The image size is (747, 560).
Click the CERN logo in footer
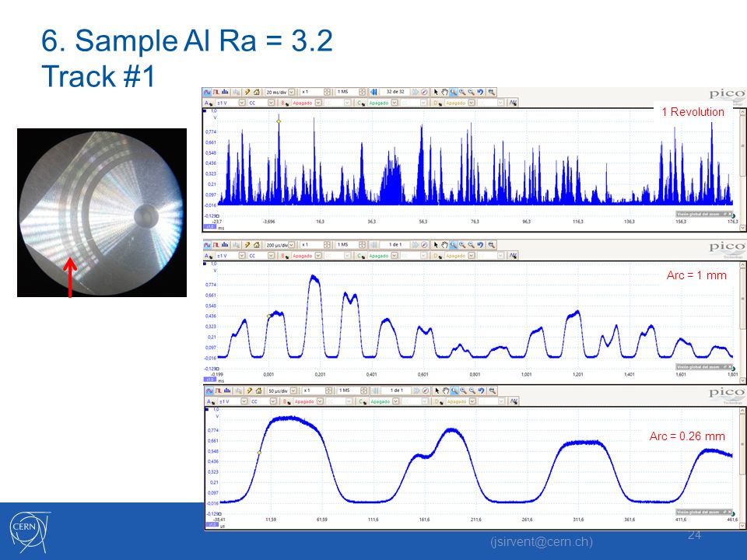pos(30,532)
